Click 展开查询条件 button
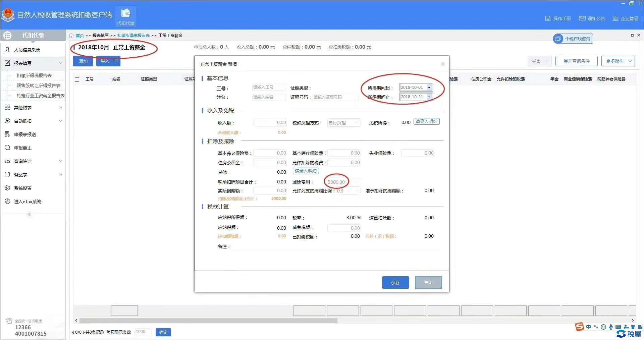The width and height of the screenshot is (644, 340). (x=576, y=61)
